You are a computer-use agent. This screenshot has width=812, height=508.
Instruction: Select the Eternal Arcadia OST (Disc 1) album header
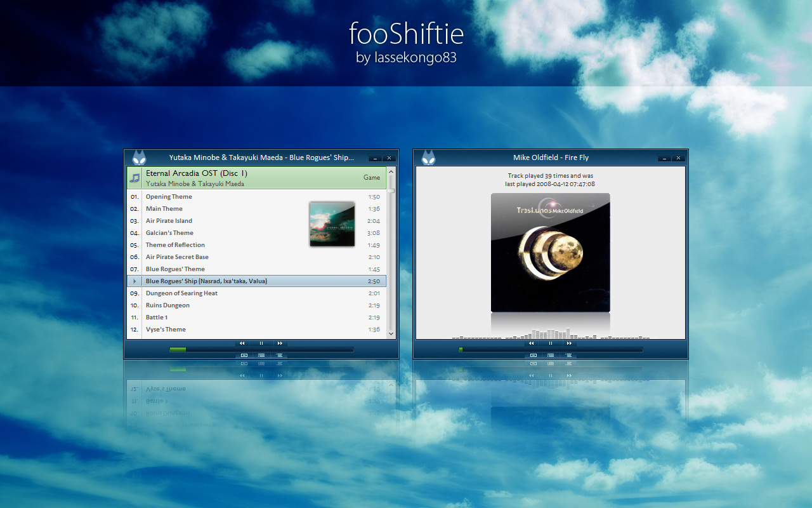257,178
